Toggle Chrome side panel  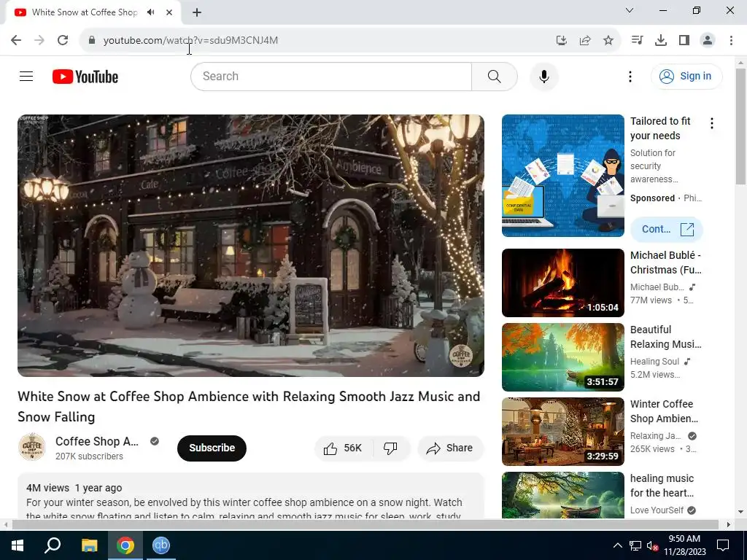[684, 41]
